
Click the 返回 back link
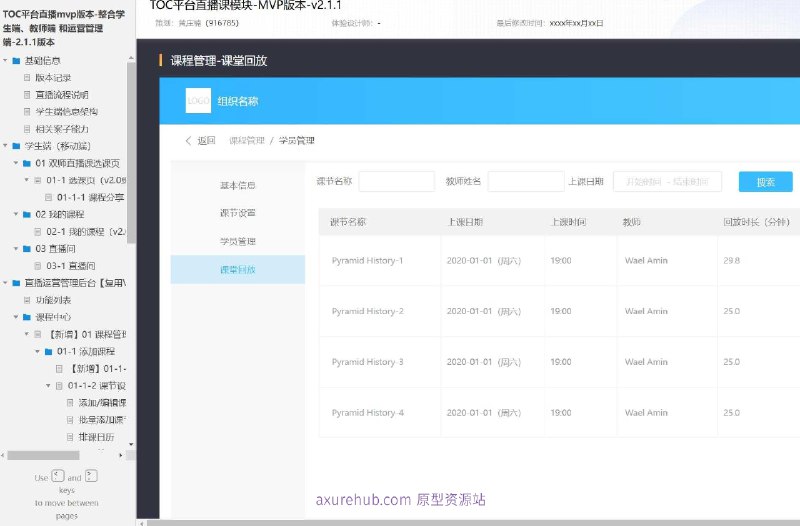pos(207,141)
